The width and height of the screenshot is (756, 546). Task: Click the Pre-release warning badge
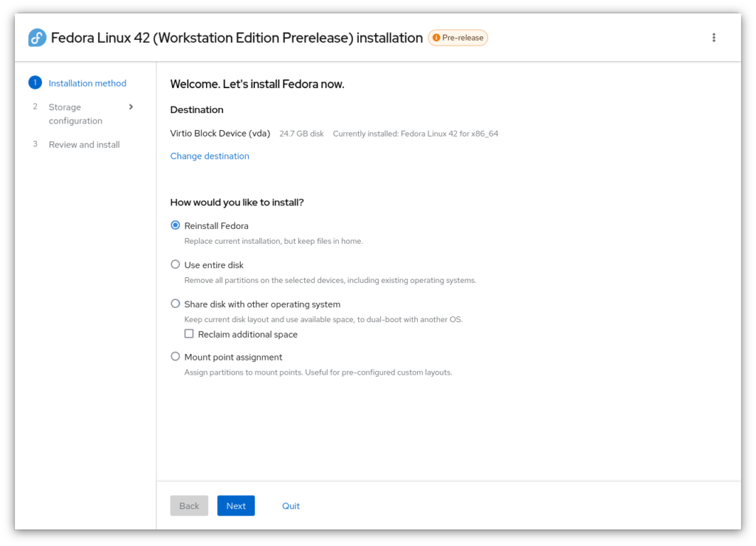(x=458, y=38)
